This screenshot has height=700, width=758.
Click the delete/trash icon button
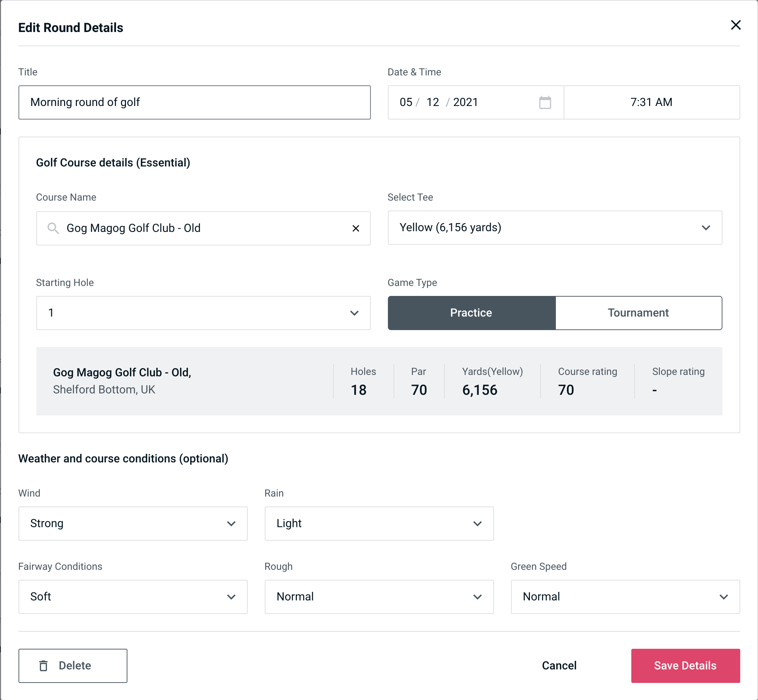(45, 666)
